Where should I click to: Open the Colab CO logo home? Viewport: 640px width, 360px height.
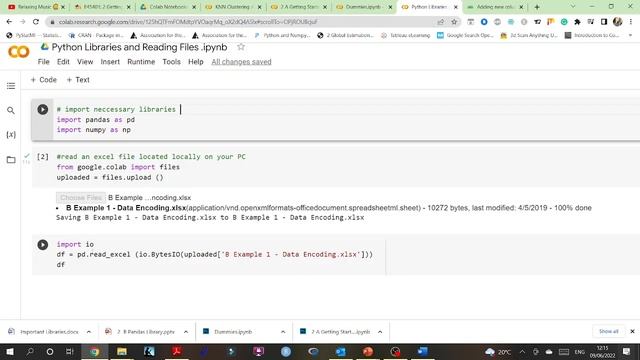[x=18, y=52]
